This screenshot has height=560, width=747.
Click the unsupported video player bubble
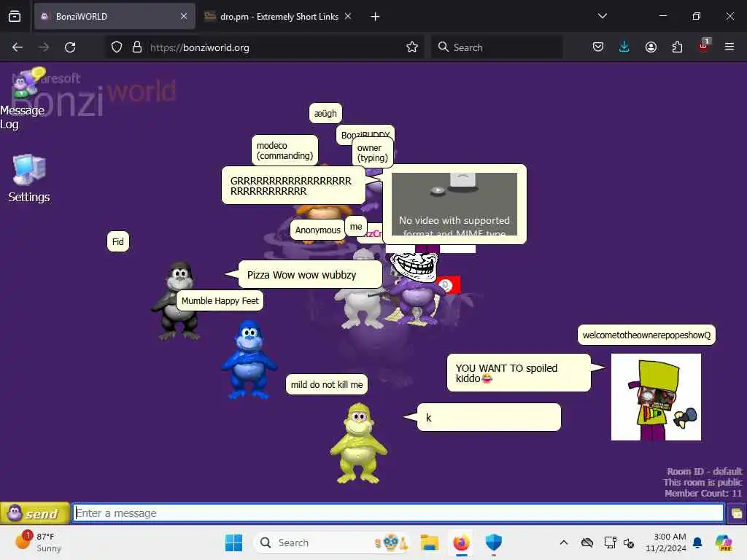[x=454, y=204]
